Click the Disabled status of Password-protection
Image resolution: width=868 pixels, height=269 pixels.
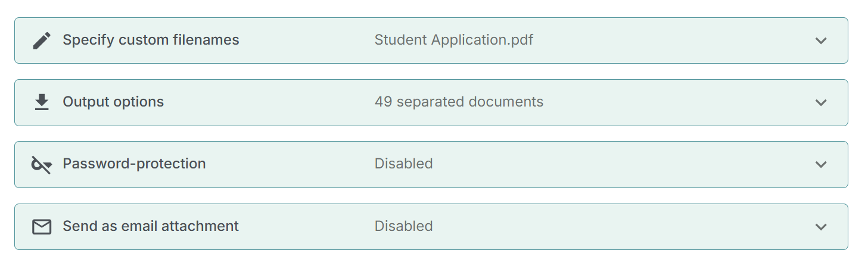[x=403, y=164]
